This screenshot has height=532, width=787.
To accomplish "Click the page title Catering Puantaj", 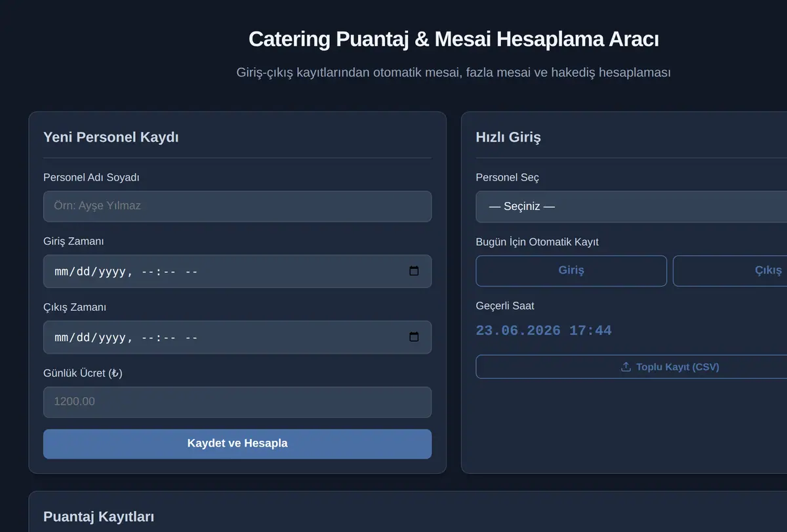I will tap(453, 39).
